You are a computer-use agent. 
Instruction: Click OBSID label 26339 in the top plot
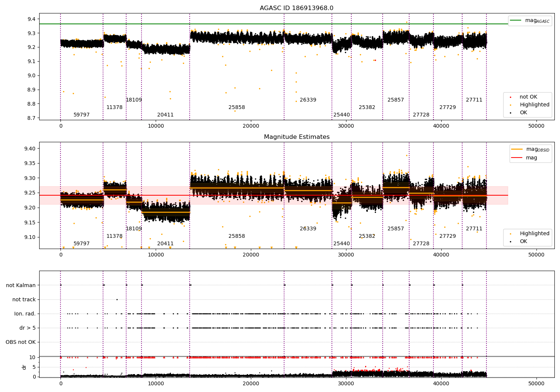[x=308, y=100]
